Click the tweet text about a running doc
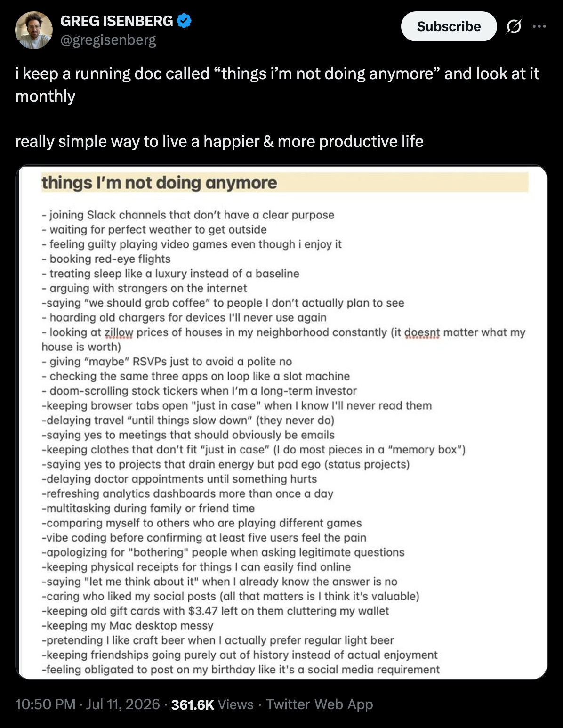 [x=277, y=85]
